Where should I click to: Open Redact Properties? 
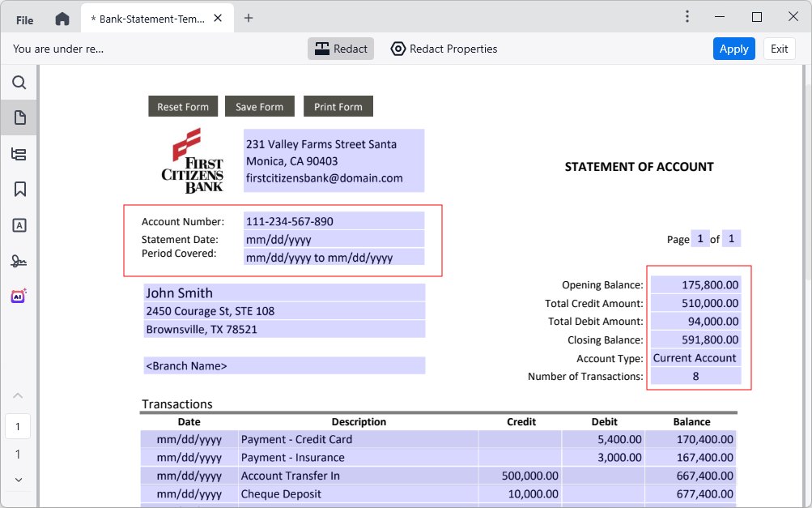click(444, 49)
